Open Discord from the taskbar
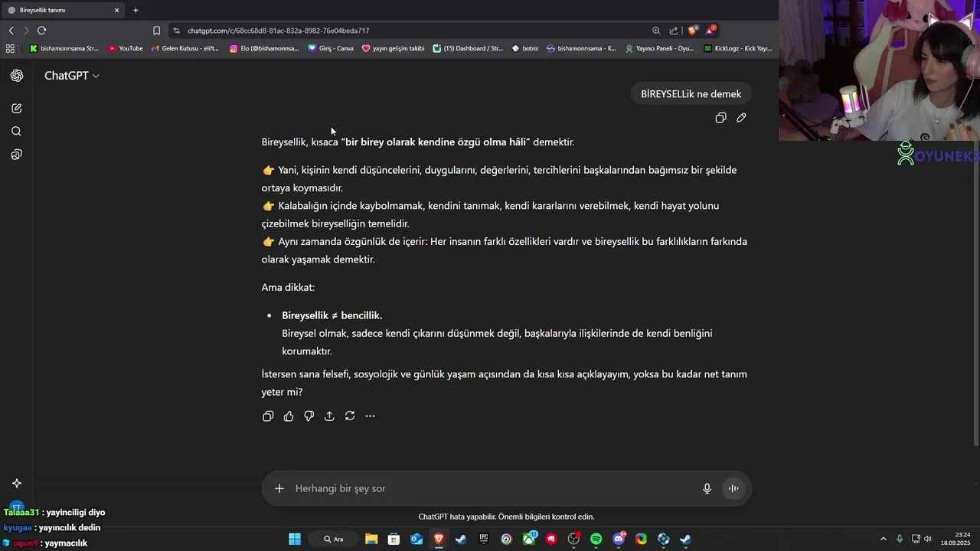 pyautogui.click(x=619, y=539)
